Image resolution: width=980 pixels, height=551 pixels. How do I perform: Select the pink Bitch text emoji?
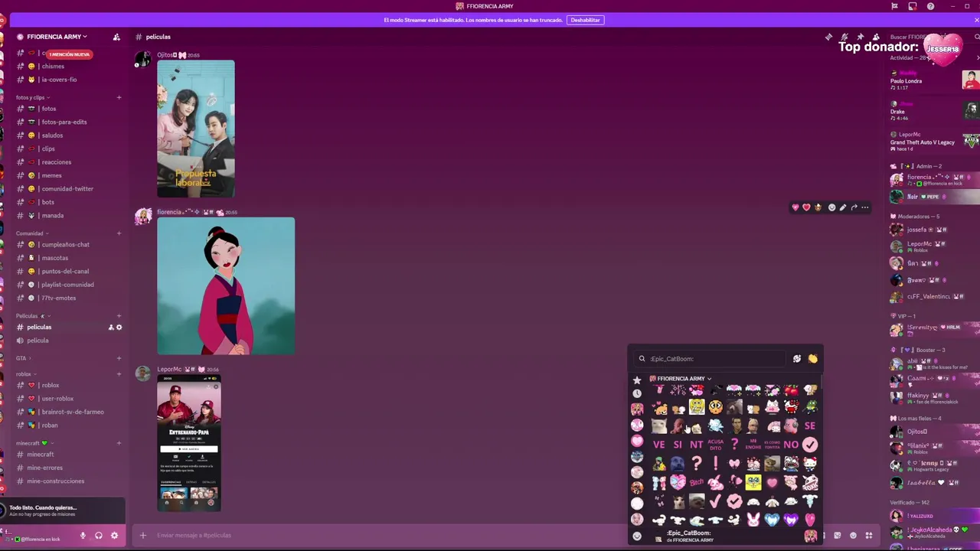(696, 482)
